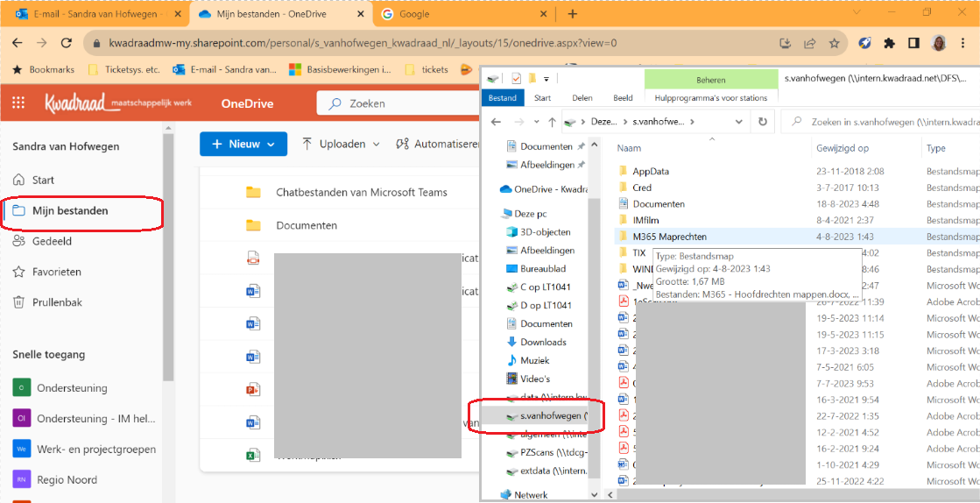
Task: Click the share page icon in Chrome
Action: (x=809, y=43)
